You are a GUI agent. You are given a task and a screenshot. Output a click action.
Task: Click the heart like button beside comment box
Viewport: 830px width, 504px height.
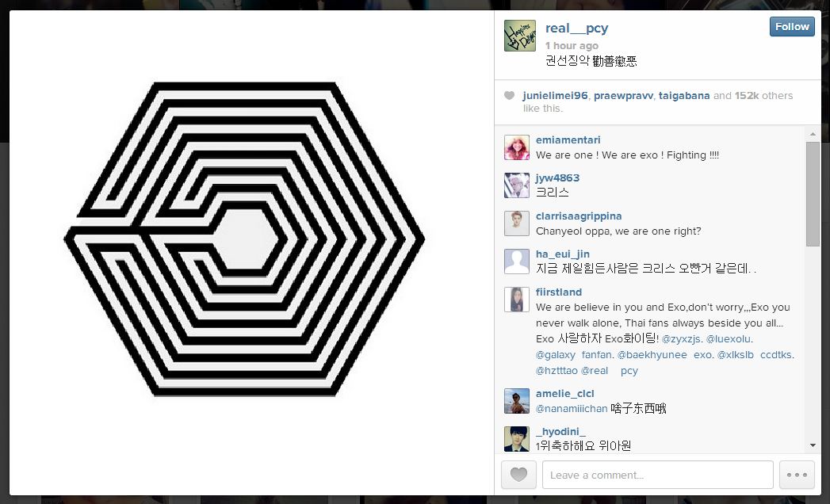click(518, 475)
